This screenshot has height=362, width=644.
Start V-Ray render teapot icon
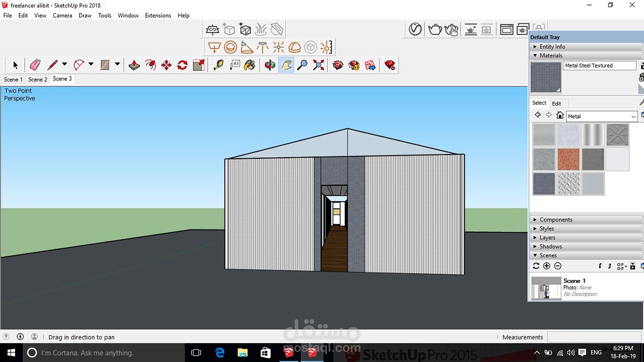click(435, 29)
